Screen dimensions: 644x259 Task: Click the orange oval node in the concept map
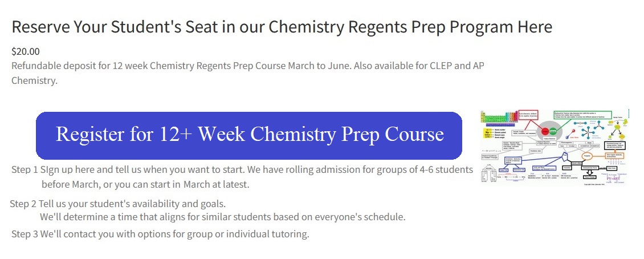[x=586, y=156]
